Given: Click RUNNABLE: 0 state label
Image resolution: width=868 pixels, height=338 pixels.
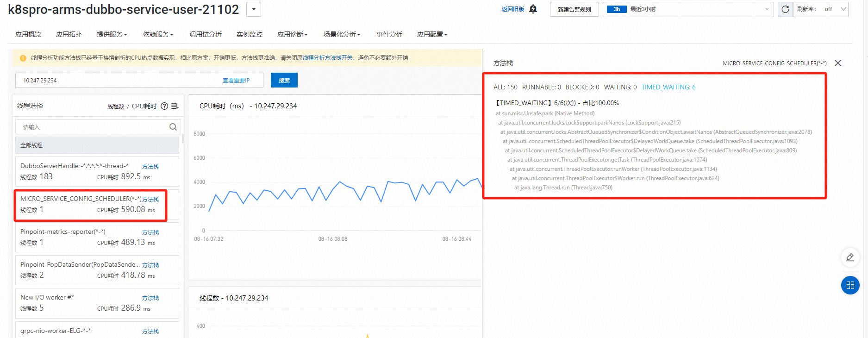Looking at the screenshot, I should coord(541,87).
